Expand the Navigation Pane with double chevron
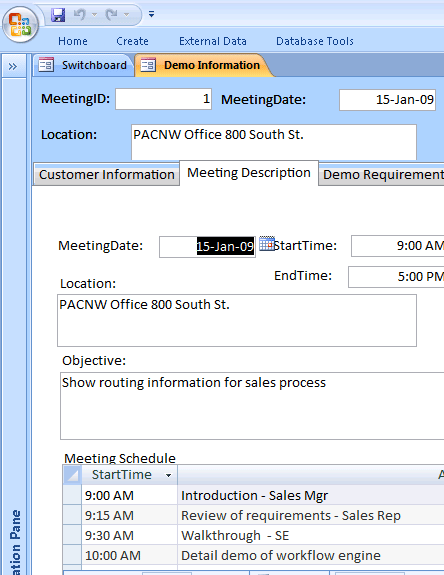The width and height of the screenshot is (444, 575). click(x=13, y=66)
